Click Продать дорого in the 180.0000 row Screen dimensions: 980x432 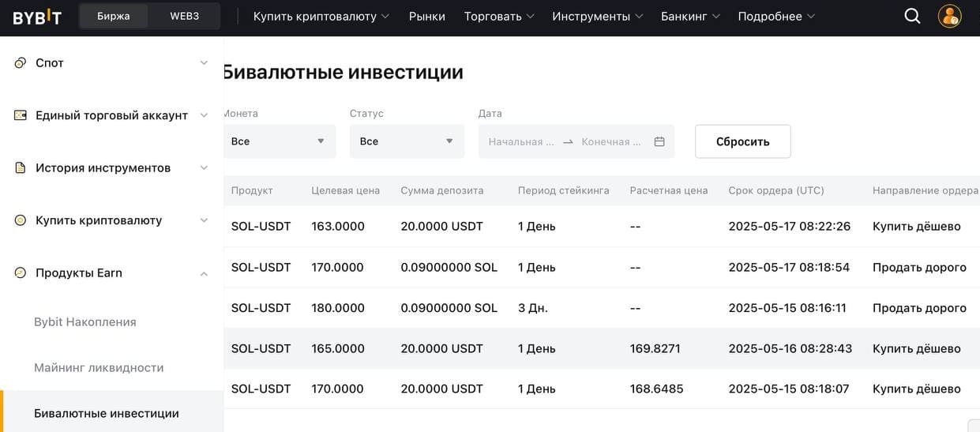click(x=919, y=308)
